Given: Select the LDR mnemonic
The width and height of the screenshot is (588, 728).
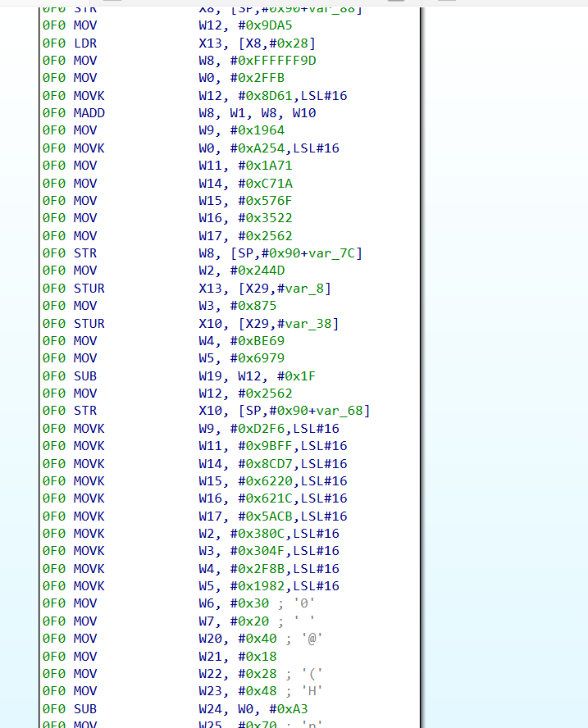Looking at the screenshot, I should click(x=85, y=43).
